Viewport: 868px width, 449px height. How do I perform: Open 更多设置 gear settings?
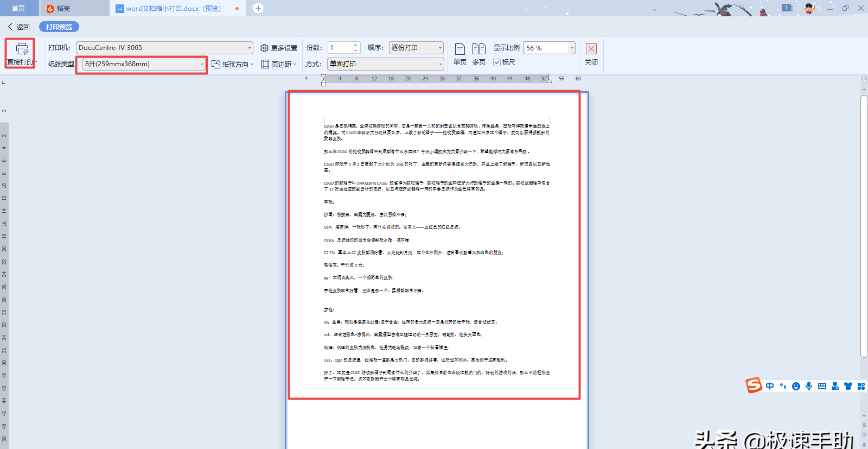(x=279, y=48)
